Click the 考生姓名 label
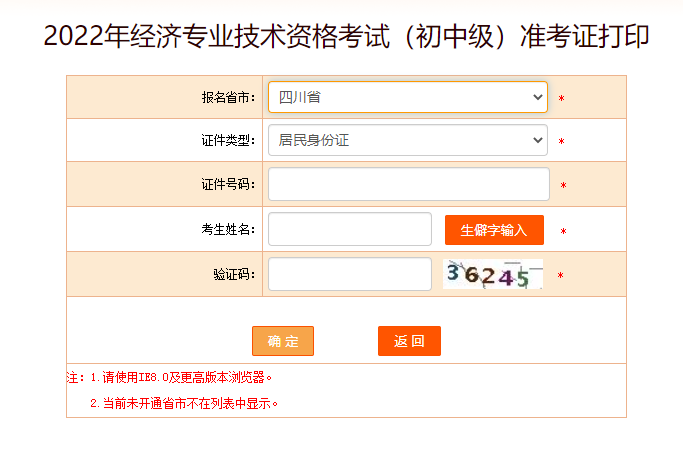This screenshot has height=452, width=683. click(x=228, y=229)
